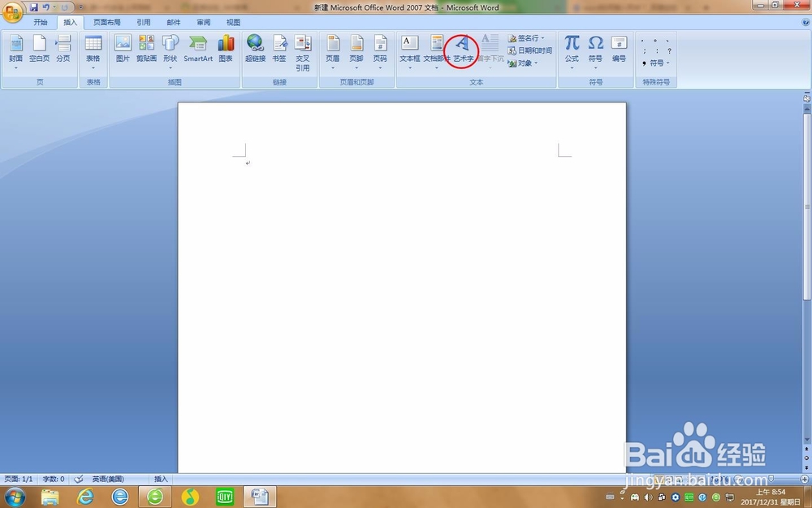812x508 pixels.
Task: Click the next page browse button
Action: coord(807,468)
